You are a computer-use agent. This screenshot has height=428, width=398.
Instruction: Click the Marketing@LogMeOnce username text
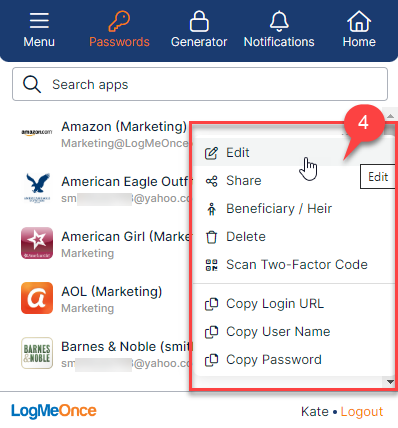click(x=125, y=143)
